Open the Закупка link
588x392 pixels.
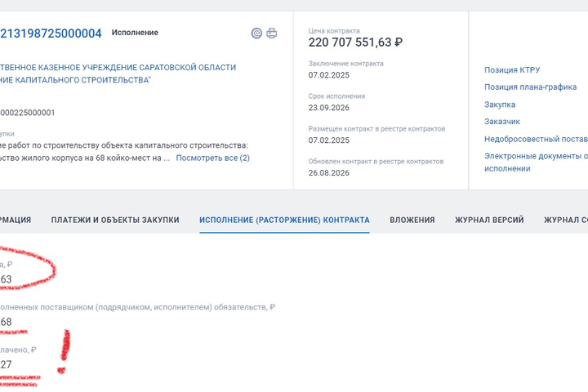pyautogui.click(x=500, y=105)
